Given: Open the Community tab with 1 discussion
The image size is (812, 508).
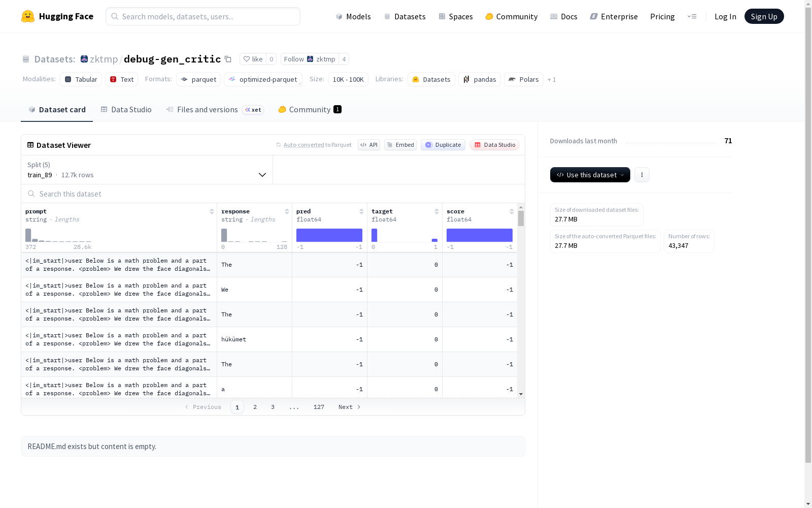Looking at the screenshot, I should (310, 110).
